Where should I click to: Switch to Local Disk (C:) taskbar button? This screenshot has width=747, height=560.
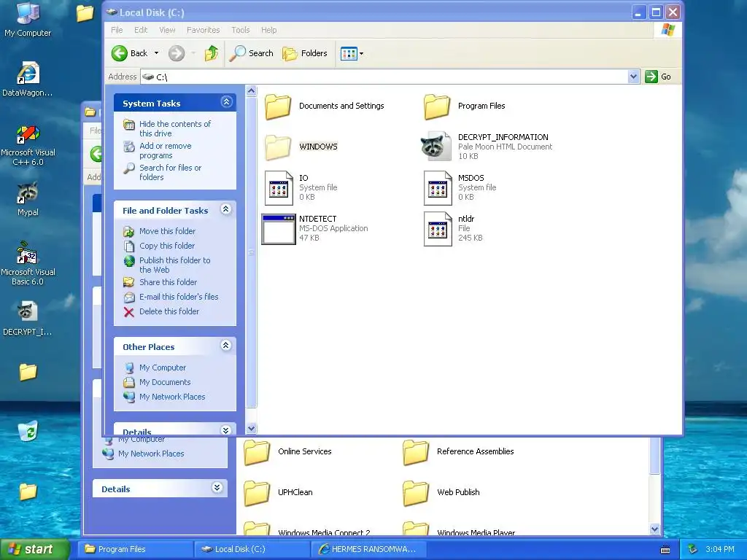tap(252, 549)
